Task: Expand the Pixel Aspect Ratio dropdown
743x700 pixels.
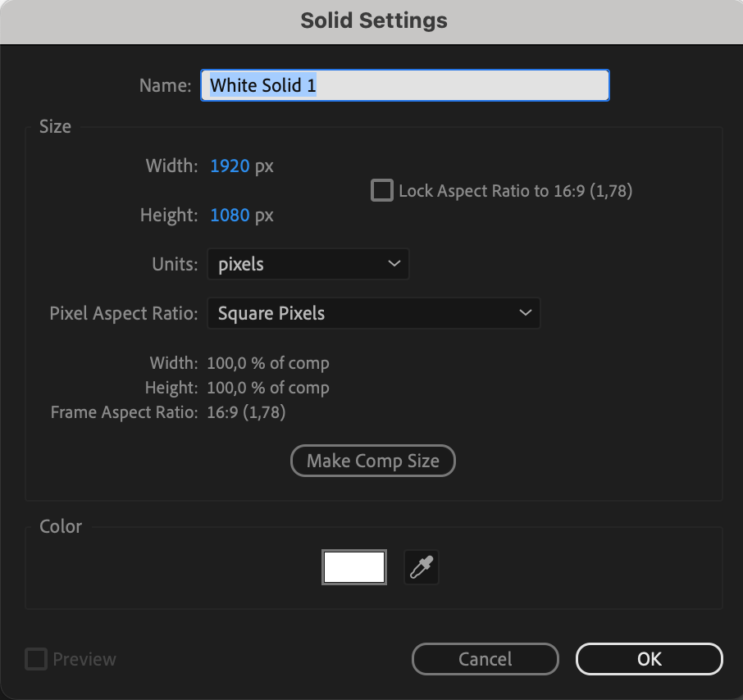Action: 373,313
